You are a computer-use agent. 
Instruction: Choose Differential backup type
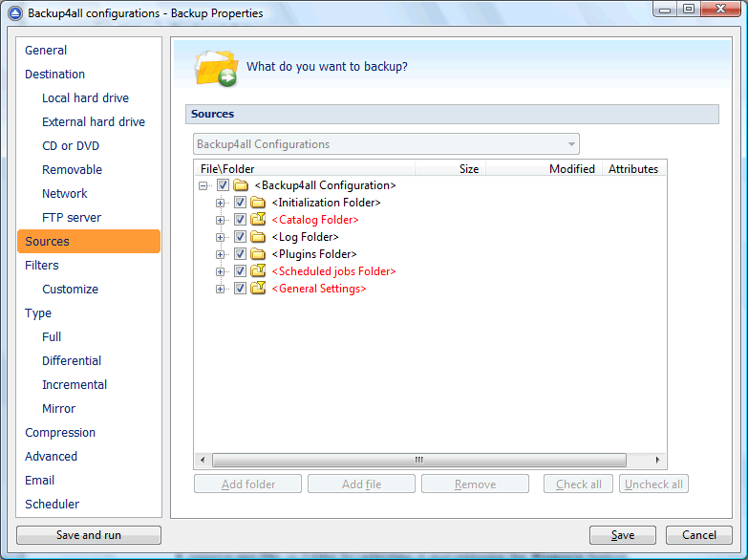[72, 360]
